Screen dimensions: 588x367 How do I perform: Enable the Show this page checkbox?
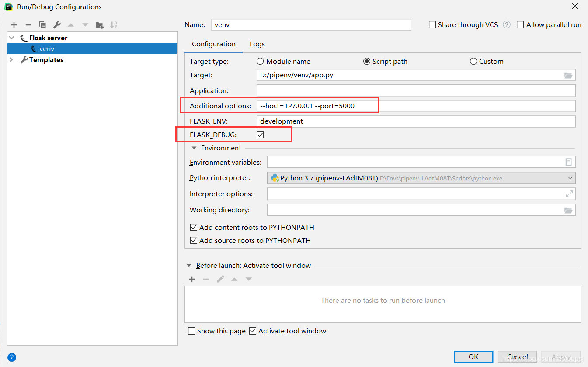(191, 331)
